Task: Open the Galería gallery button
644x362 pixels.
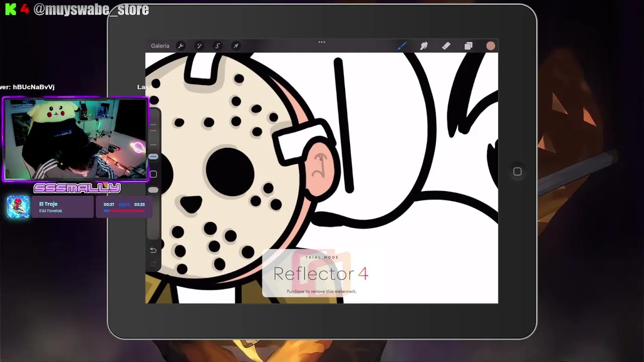Action: pos(160,46)
